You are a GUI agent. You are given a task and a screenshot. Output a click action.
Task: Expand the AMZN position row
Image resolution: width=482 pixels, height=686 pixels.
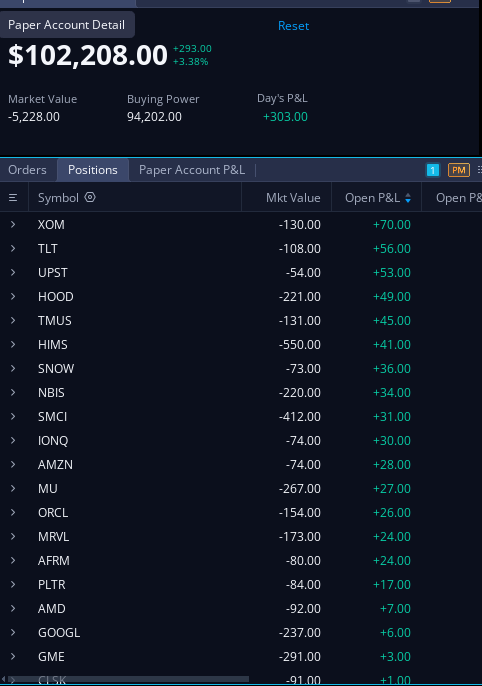13,465
